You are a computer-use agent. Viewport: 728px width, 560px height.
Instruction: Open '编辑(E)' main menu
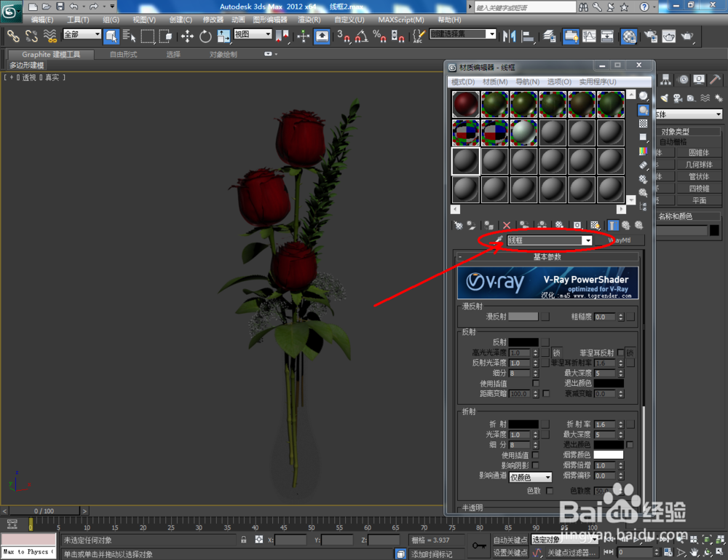click(42, 20)
